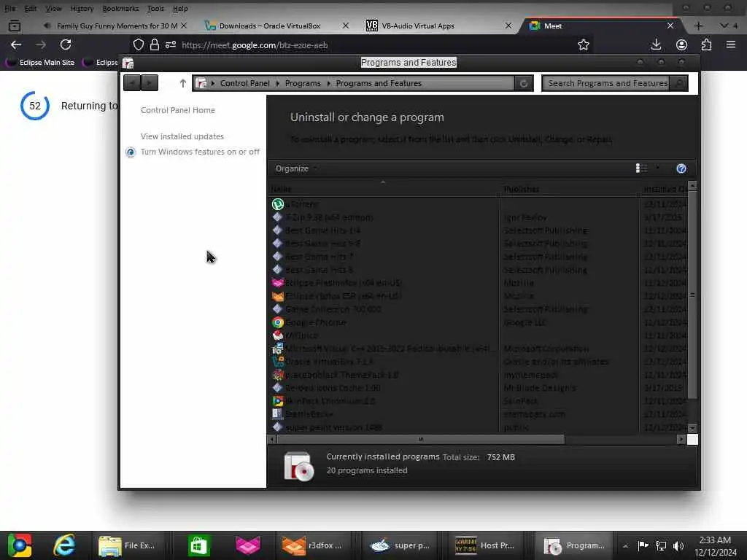
Task: Open Eclipse Main Site bookmark
Action: tap(41, 63)
